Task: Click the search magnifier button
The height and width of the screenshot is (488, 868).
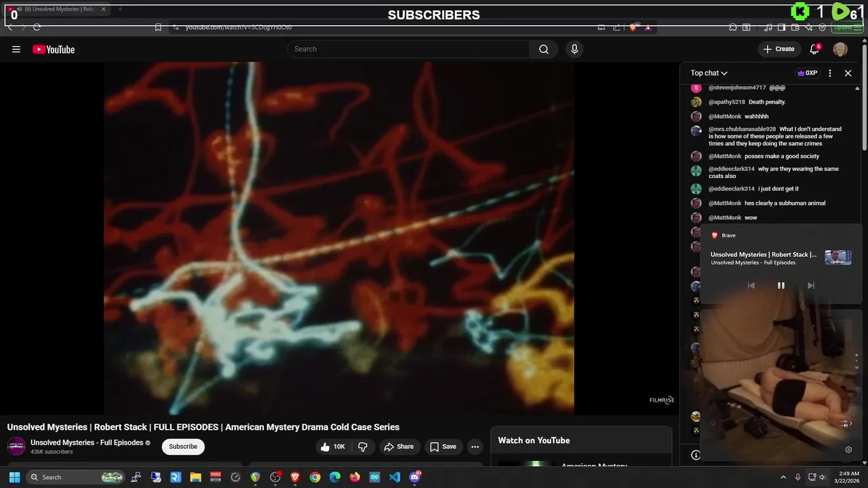Action: point(544,49)
